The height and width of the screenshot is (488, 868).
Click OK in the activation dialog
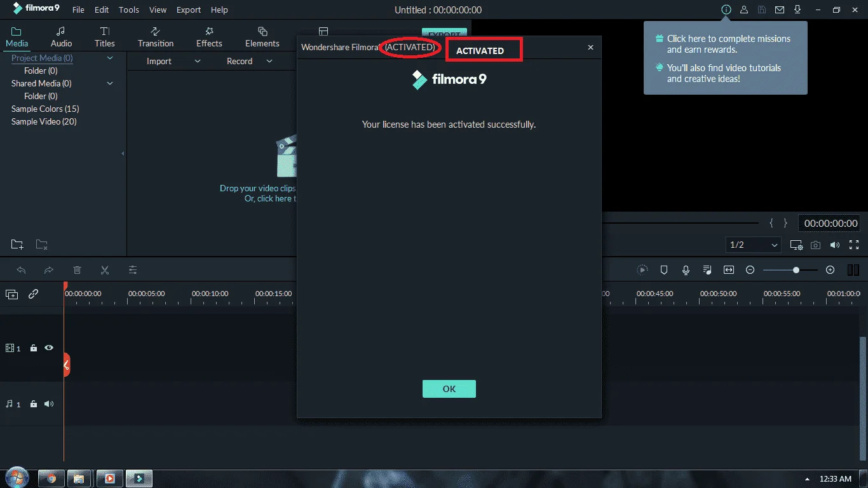(x=449, y=389)
